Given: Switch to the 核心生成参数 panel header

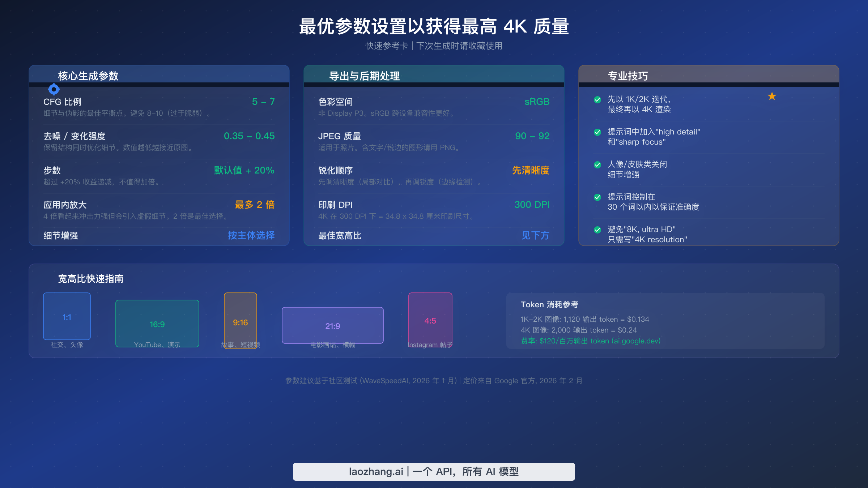Looking at the screenshot, I should 88,76.
